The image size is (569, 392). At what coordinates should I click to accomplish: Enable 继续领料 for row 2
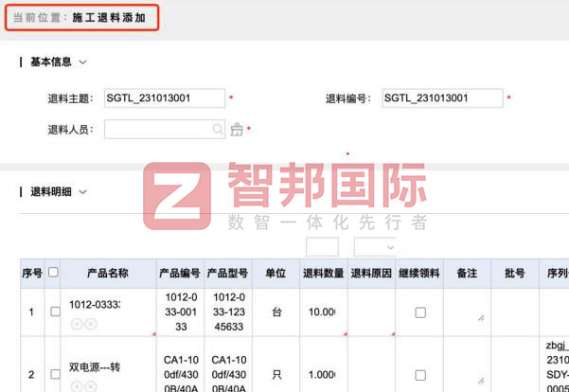coord(420,375)
